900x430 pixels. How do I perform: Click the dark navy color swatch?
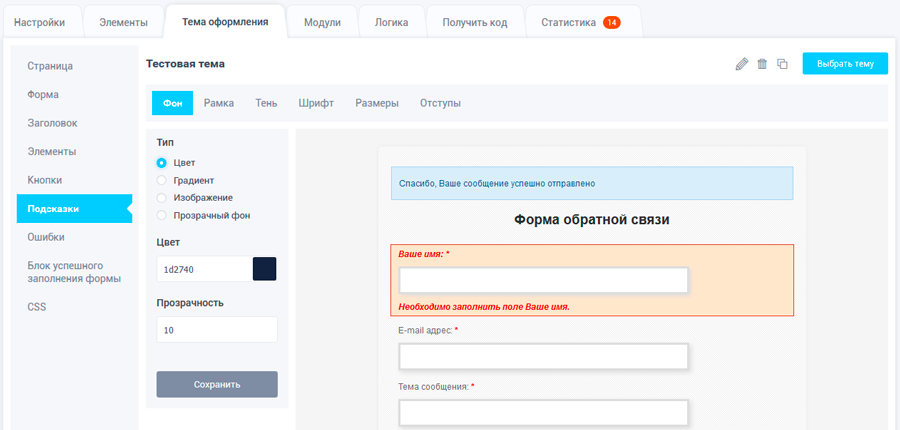click(265, 269)
